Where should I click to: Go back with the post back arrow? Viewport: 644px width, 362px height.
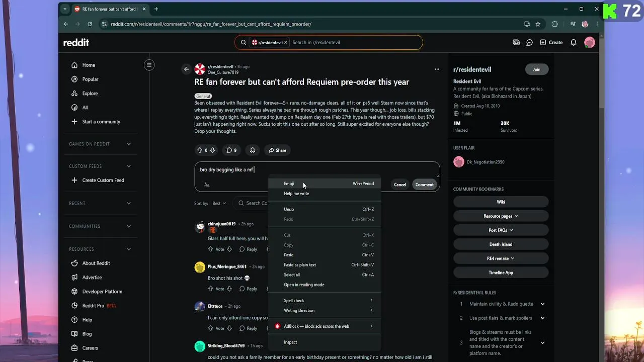coord(186,69)
